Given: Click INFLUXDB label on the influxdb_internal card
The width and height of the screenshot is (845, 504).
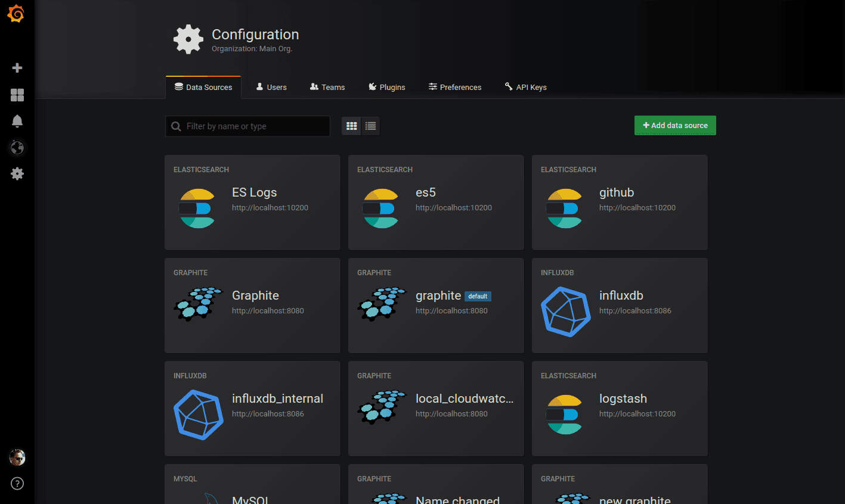Looking at the screenshot, I should click(190, 376).
